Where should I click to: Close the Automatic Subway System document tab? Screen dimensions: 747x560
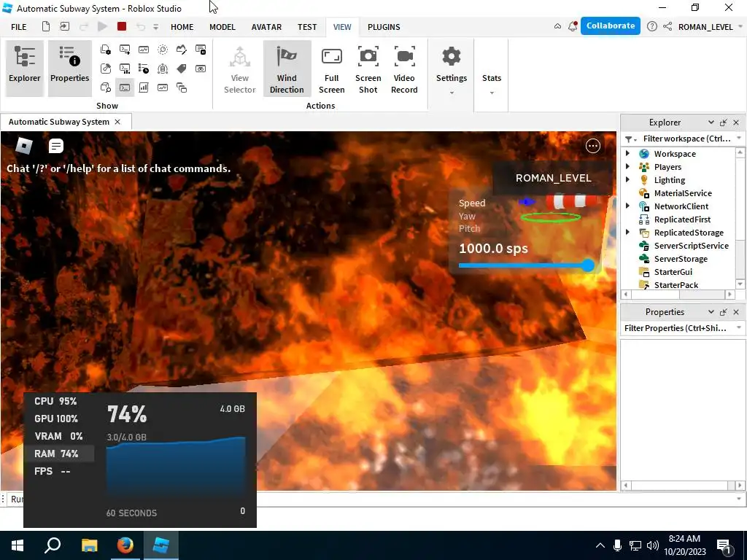[117, 122]
